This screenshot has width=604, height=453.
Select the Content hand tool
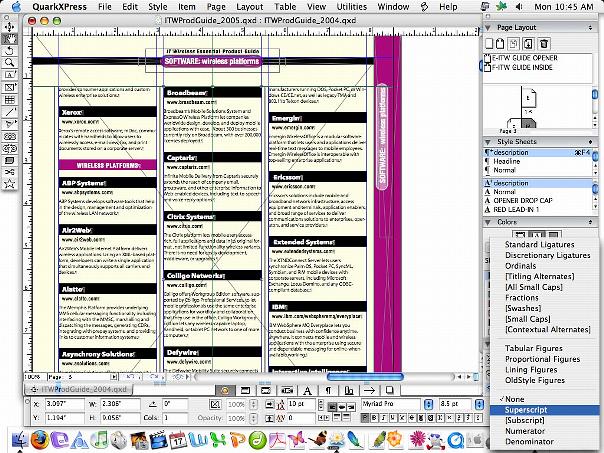(9, 39)
